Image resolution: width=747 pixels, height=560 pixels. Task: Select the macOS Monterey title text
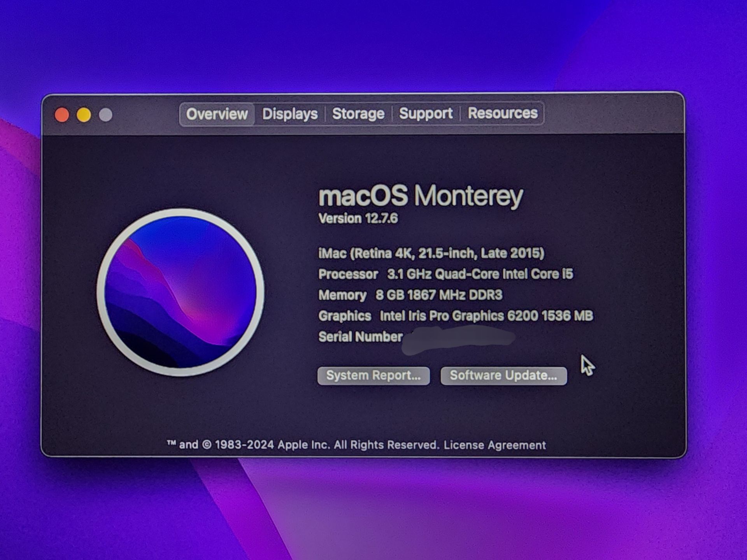pos(421,196)
